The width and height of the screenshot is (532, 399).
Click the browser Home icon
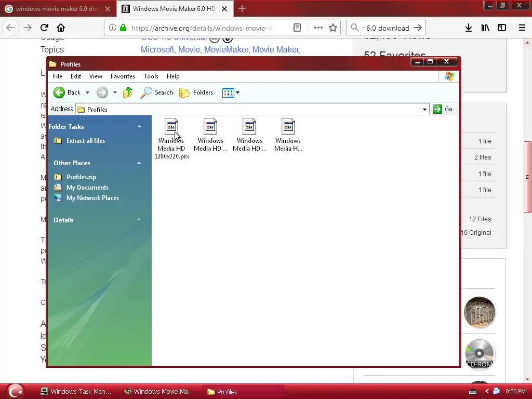[61, 28]
